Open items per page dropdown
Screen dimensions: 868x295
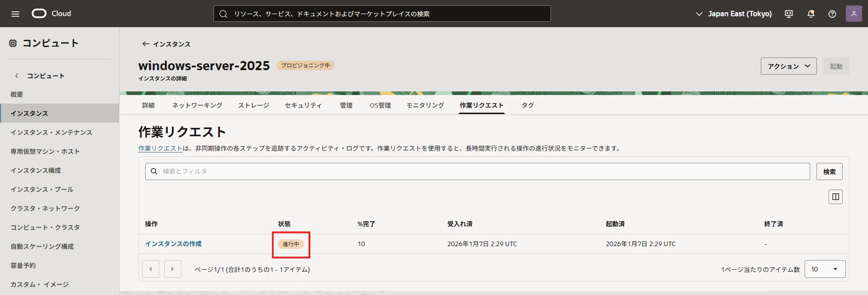(825, 269)
